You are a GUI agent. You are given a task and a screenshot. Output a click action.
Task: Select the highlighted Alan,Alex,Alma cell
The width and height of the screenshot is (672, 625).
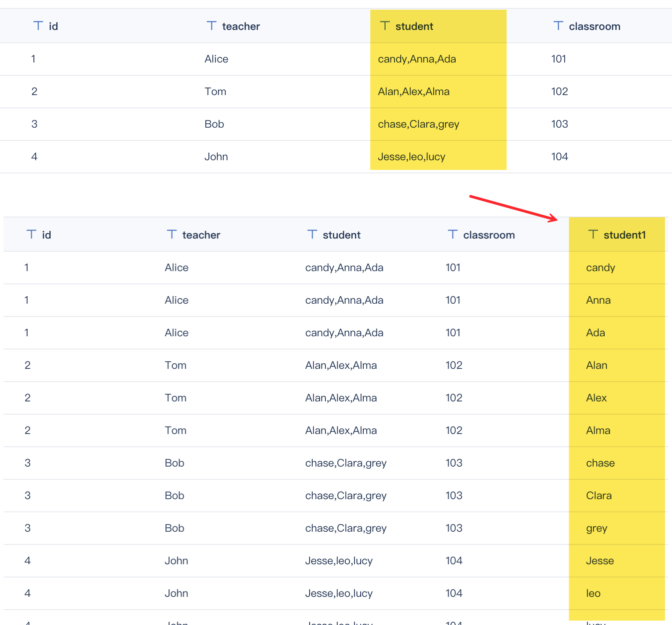(413, 92)
